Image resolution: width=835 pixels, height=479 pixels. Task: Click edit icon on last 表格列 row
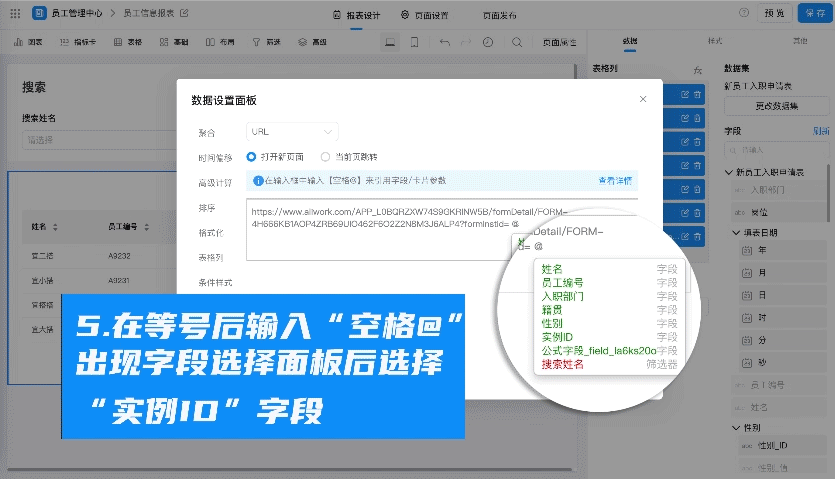tap(685, 236)
